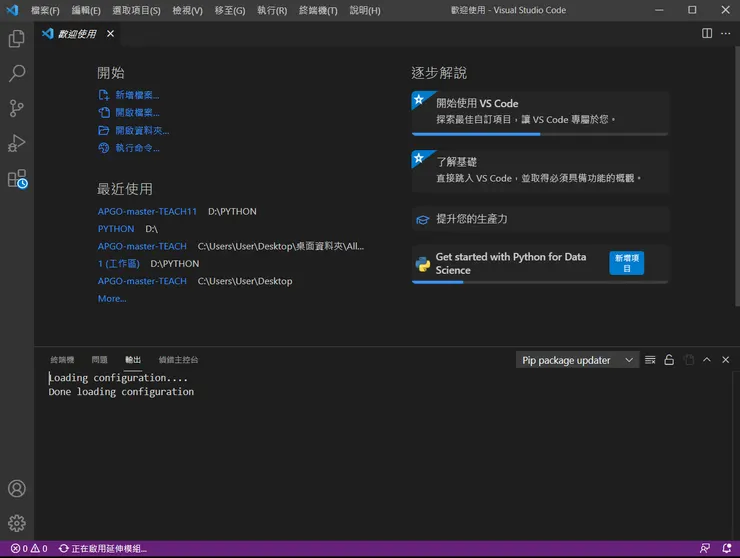Click progress bar under Python Data Science card
The width and height of the screenshot is (740, 558).
540,282
